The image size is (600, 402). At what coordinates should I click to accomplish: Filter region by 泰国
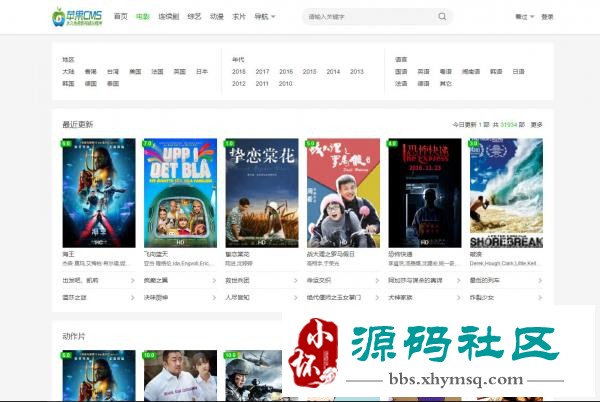click(x=113, y=83)
